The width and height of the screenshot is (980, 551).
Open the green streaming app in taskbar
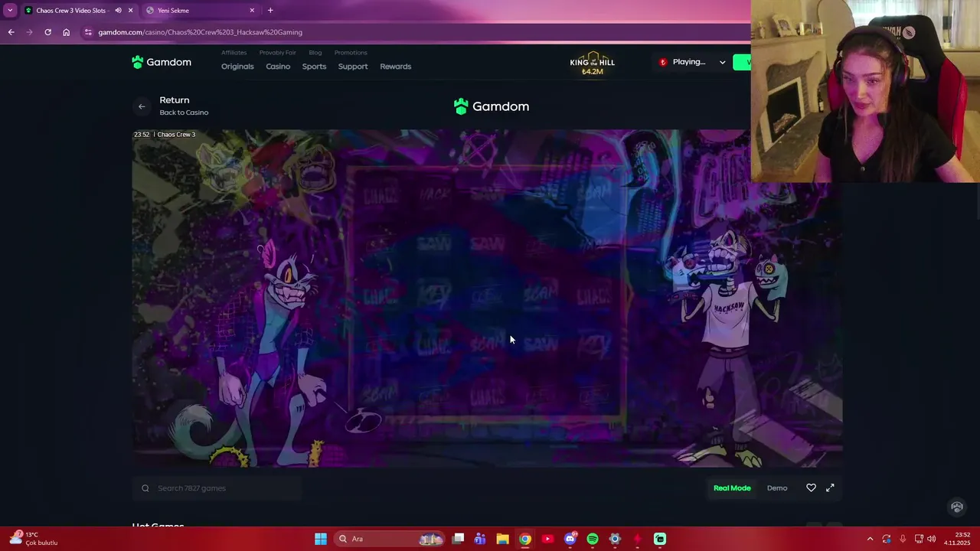click(x=660, y=539)
